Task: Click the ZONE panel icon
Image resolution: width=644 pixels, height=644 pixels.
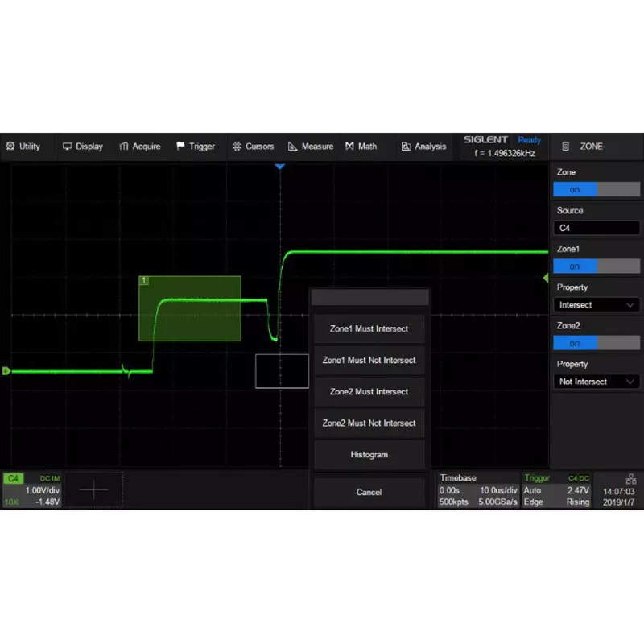Action: [x=566, y=147]
